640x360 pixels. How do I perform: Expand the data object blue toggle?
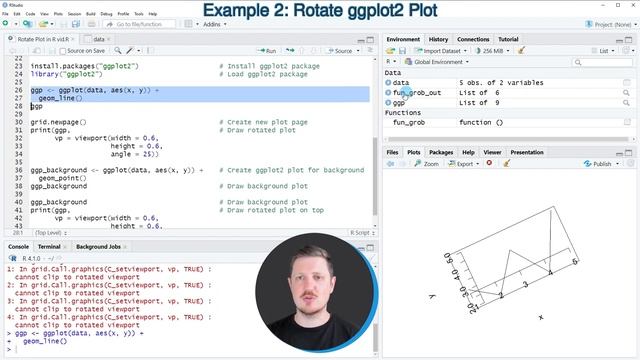[x=388, y=82]
